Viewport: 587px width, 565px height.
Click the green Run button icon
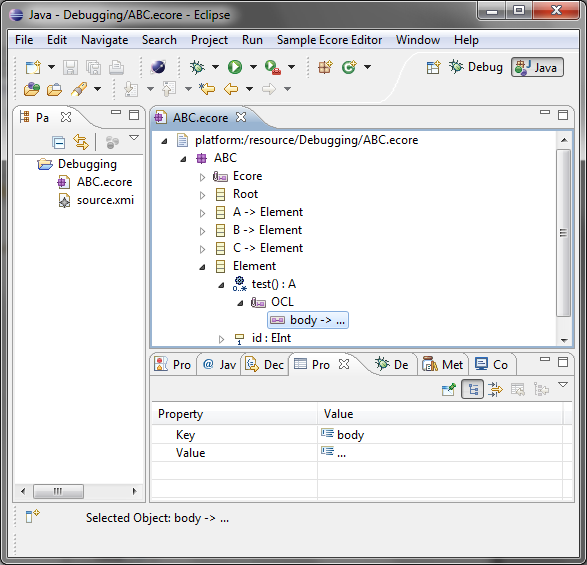235,67
